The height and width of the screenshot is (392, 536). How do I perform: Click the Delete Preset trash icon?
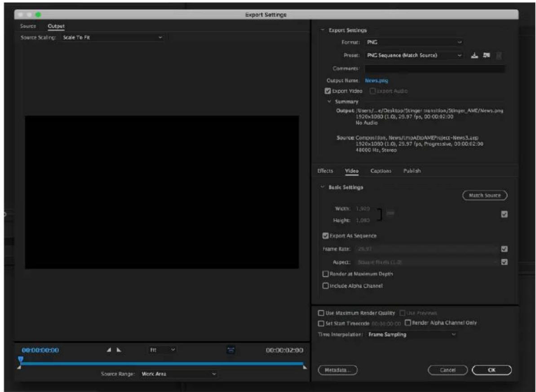point(499,55)
